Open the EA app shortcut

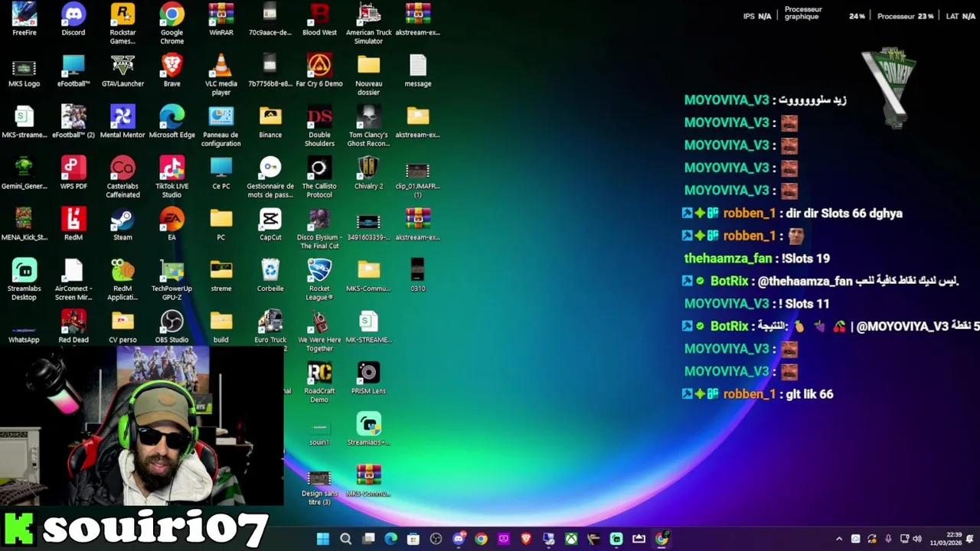pos(171,225)
